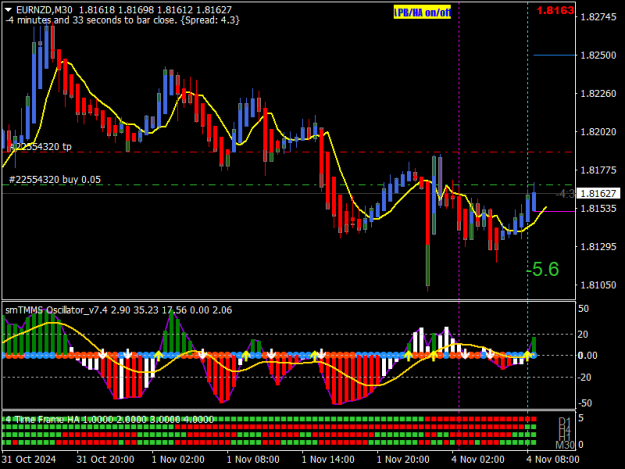Image resolution: width=625 pixels, height=469 pixels.
Task: Click the magenta horizontal line near 1.81535
Action: click(555, 211)
